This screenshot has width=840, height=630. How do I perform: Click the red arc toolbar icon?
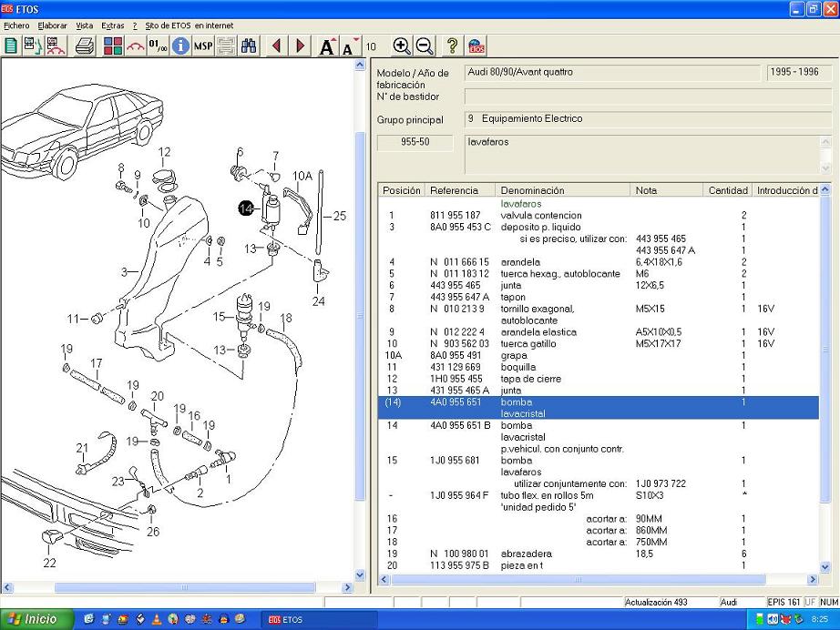coord(136,46)
